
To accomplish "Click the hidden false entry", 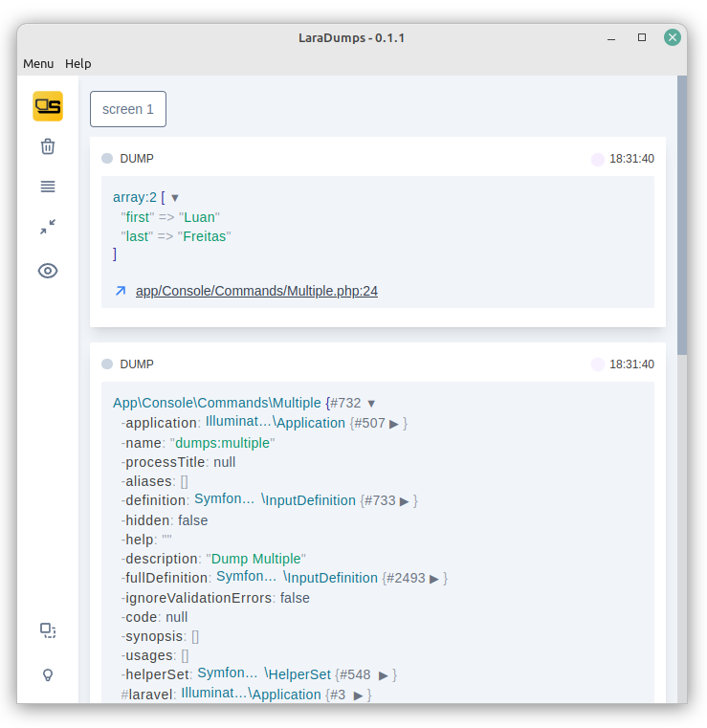I will click(x=165, y=520).
